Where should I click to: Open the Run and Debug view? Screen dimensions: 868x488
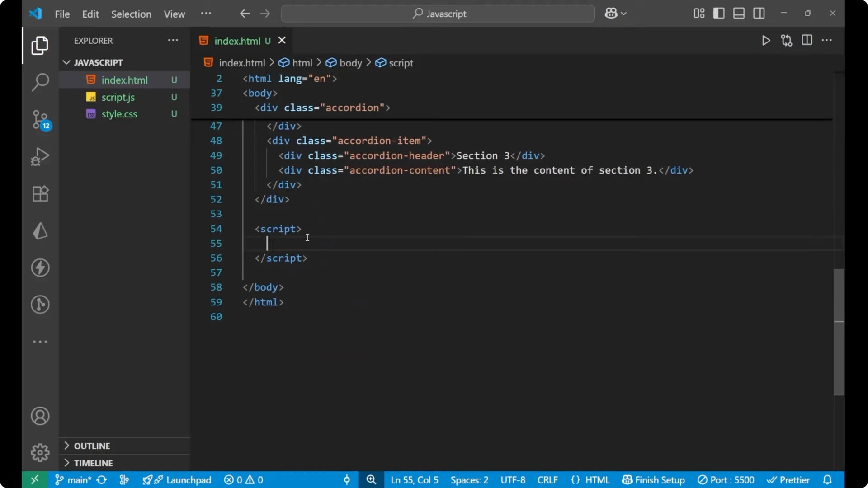pos(40,156)
